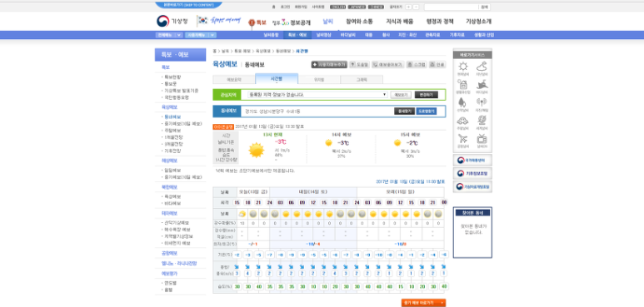Open the 날씨ON TV icon shortcut
Image resolution: width=644 pixels, height=307 pixels.
point(482,139)
